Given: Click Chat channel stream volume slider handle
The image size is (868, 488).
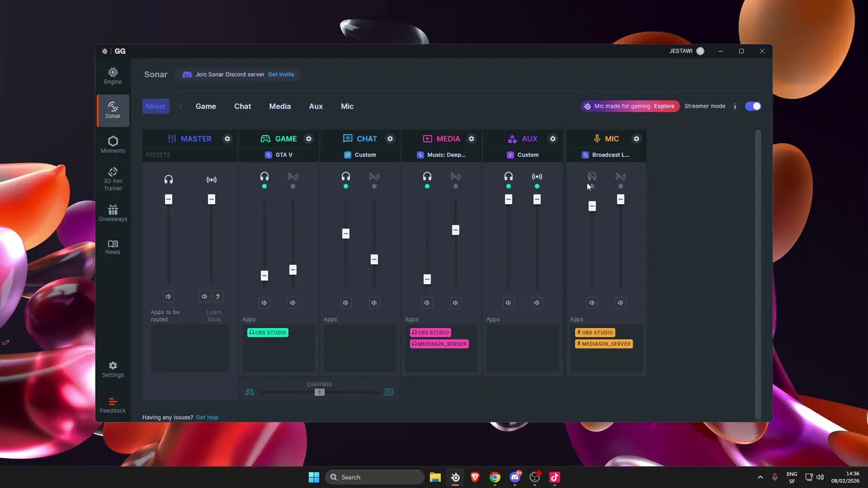Looking at the screenshot, I should pyautogui.click(x=374, y=260).
